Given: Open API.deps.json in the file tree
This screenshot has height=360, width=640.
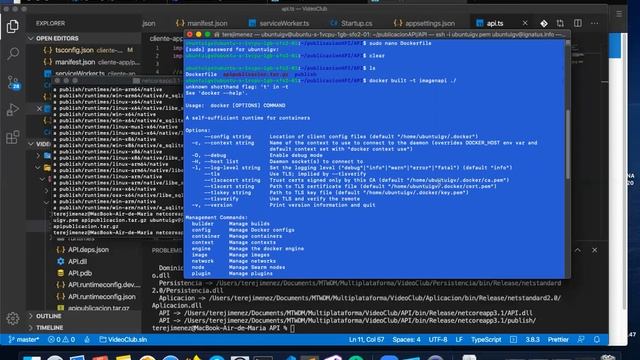Looking at the screenshot, I should (88, 249).
